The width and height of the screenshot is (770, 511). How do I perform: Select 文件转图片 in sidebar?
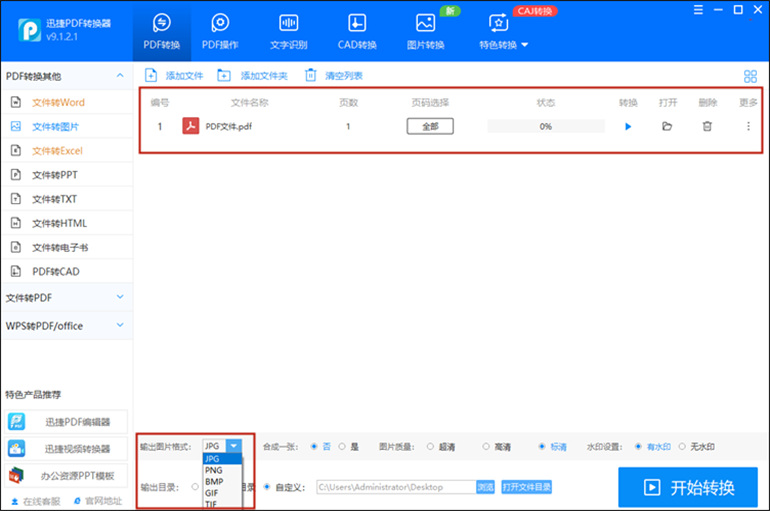pos(67,127)
